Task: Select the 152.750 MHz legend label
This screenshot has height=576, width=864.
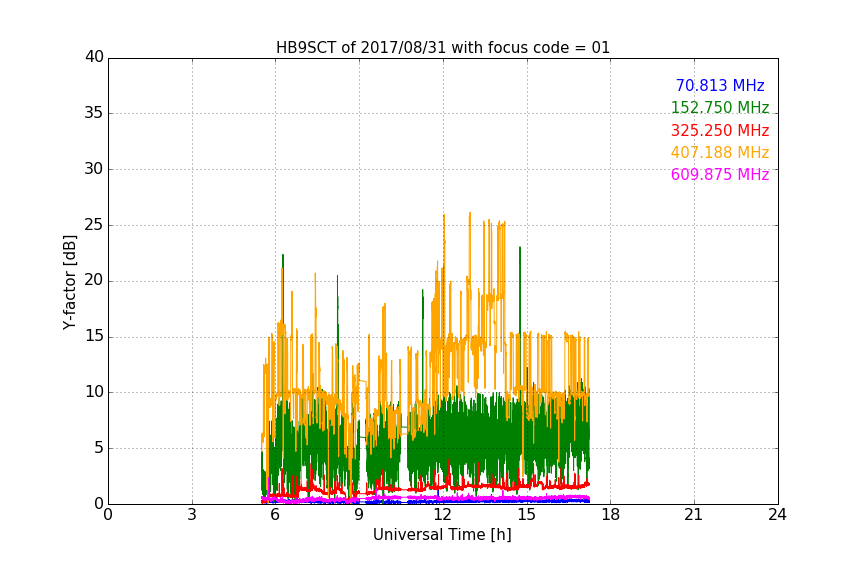Action: pos(720,107)
